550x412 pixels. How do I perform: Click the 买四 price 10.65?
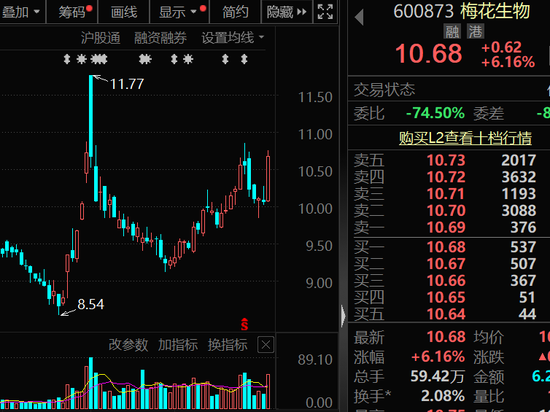[446, 297]
